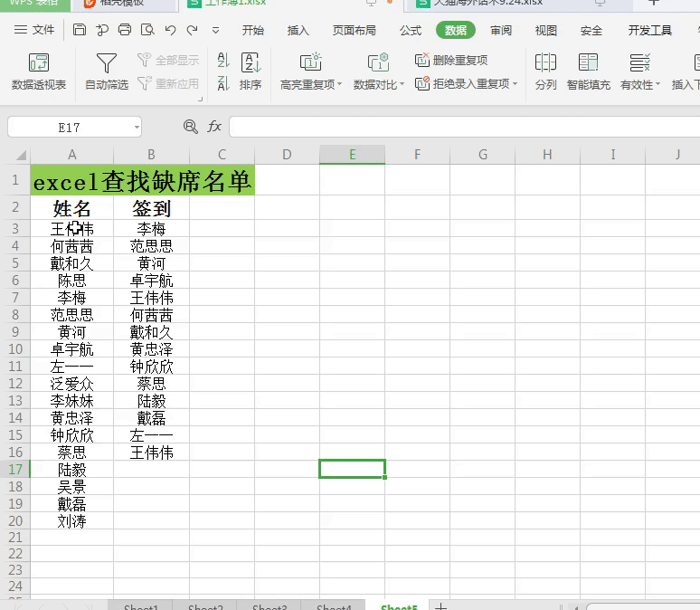Click the print icon in quick toolbar
This screenshot has width=700, height=610.
[x=125, y=30]
